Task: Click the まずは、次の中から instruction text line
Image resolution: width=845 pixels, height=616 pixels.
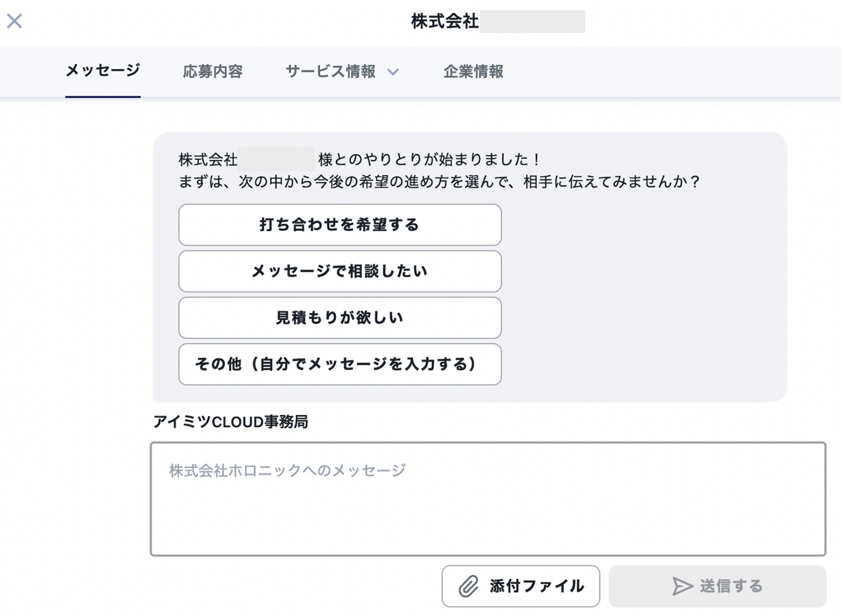Action: [x=439, y=182]
